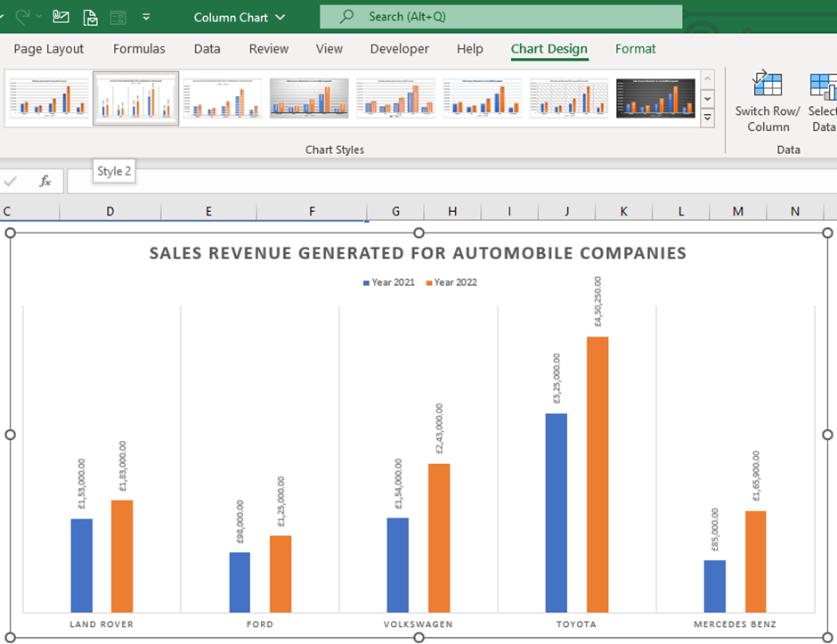Click the chart's bottom-center sizing handle
Viewport: 837px width, 644px height.
419,638
